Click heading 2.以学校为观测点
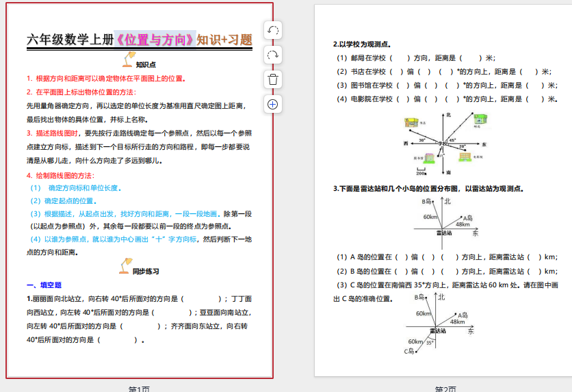The image size is (572, 392). [362, 44]
